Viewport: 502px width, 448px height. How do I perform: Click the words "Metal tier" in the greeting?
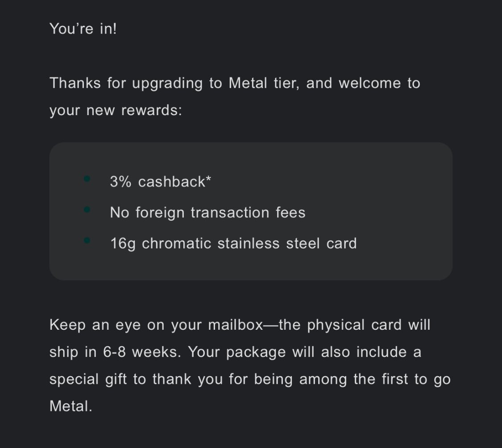pos(264,83)
